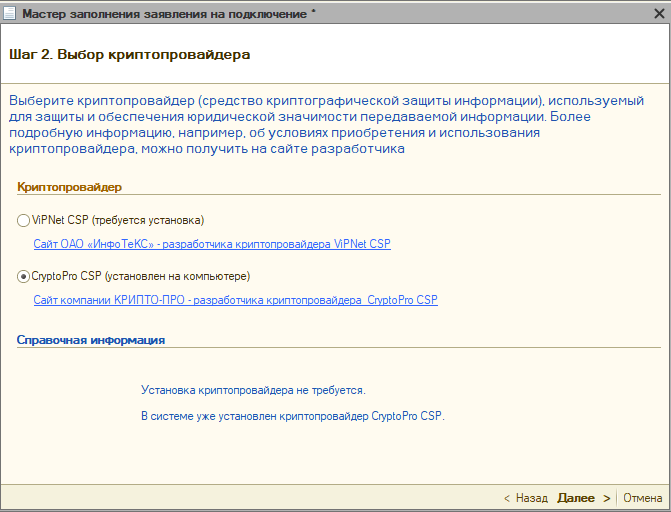Cancel the wizard with Отмена
The height and width of the screenshot is (512, 671).
coord(642,497)
